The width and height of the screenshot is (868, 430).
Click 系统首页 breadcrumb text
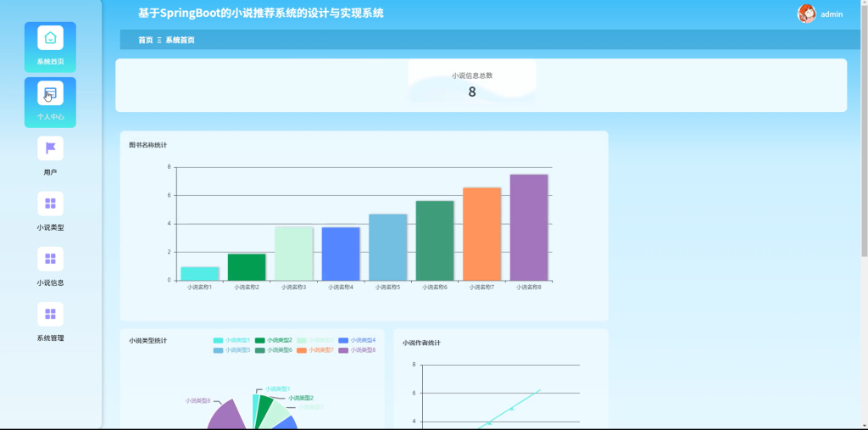point(180,40)
